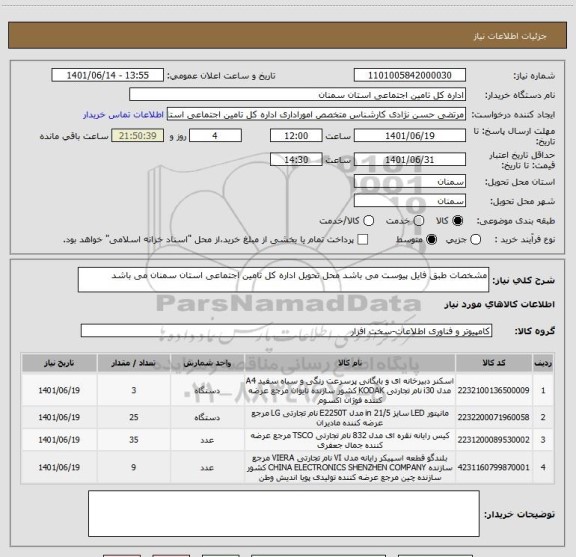Click the deadline hour field 12:00
Viewport: 576px width, 557px height.
tap(296, 136)
